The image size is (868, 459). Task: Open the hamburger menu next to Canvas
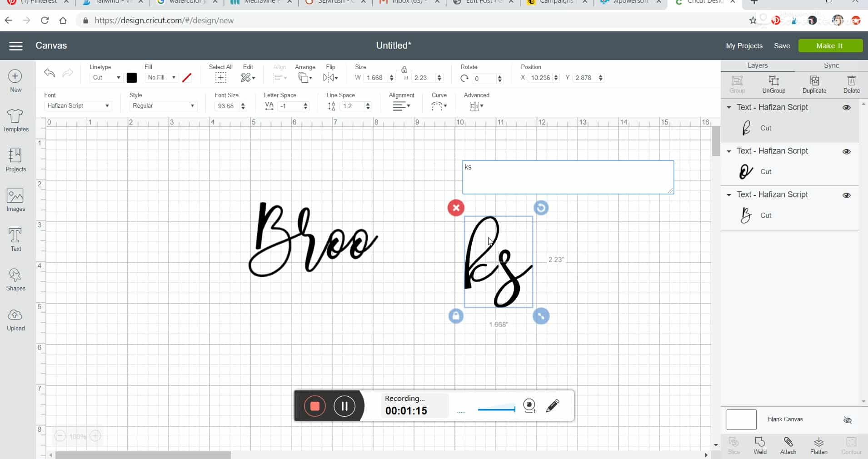16,46
